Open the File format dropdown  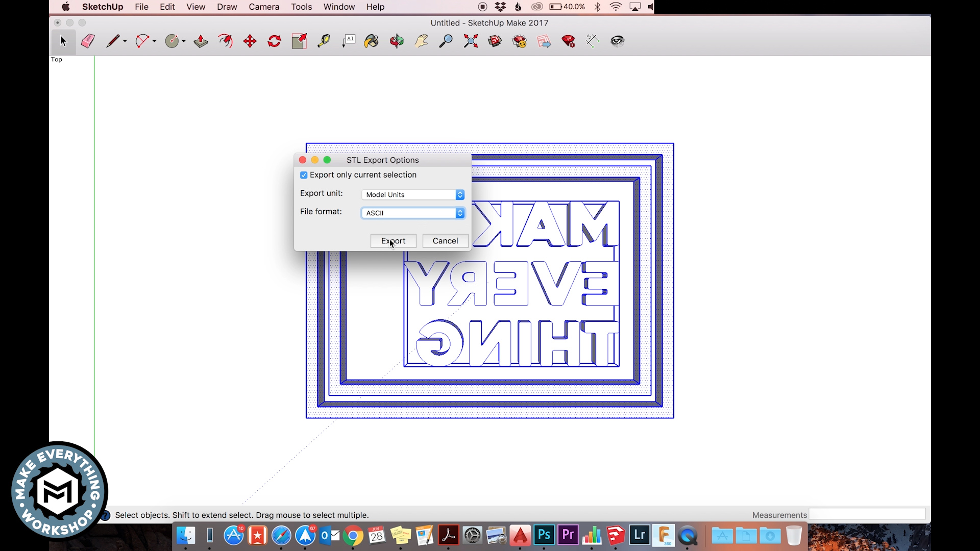pos(413,213)
